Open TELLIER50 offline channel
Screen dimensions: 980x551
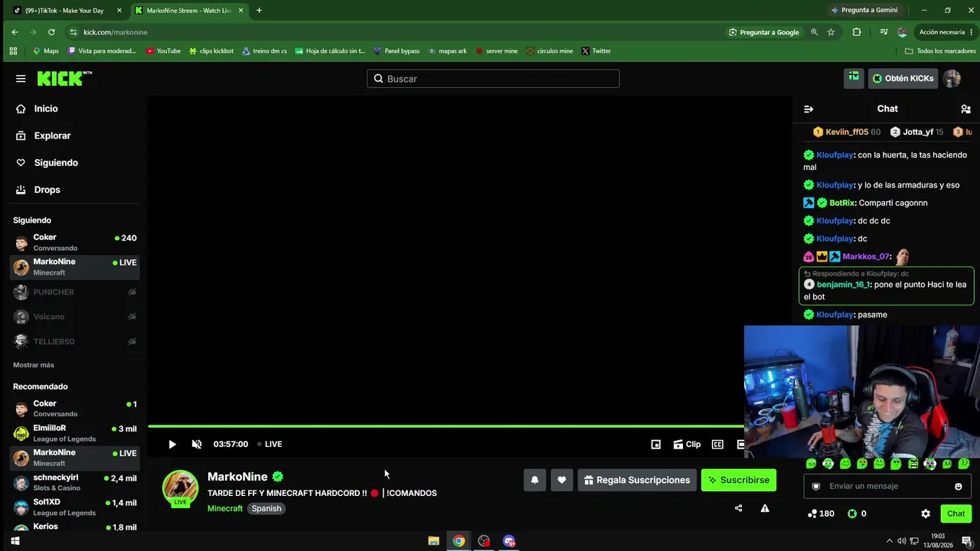tap(74, 341)
